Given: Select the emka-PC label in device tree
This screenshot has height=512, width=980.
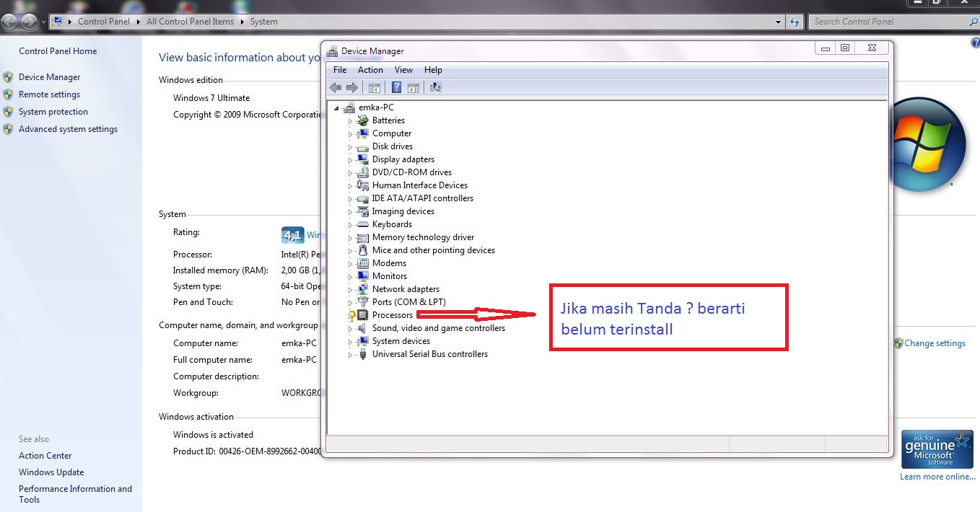Looking at the screenshot, I should click(376, 107).
